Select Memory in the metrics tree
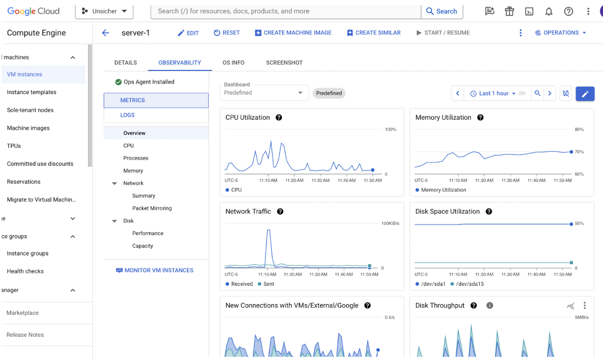603x364 pixels. (133, 171)
